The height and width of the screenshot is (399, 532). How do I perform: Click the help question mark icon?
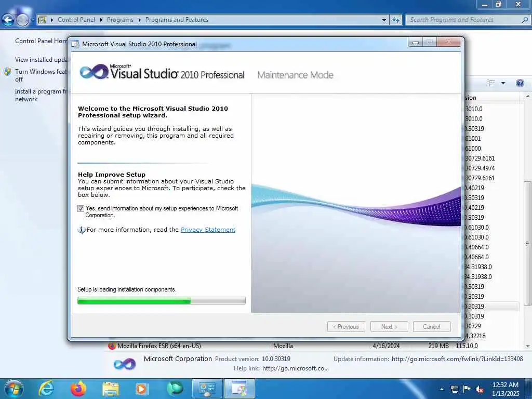(520, 83)
